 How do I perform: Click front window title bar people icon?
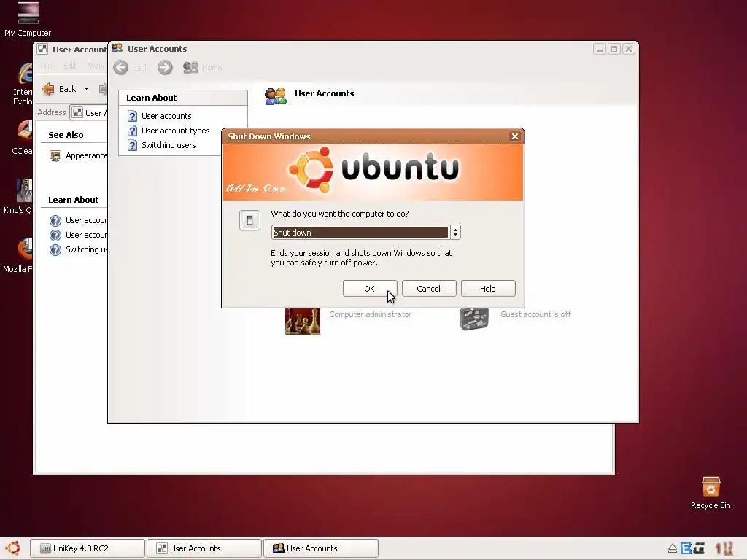pos(117,48)
